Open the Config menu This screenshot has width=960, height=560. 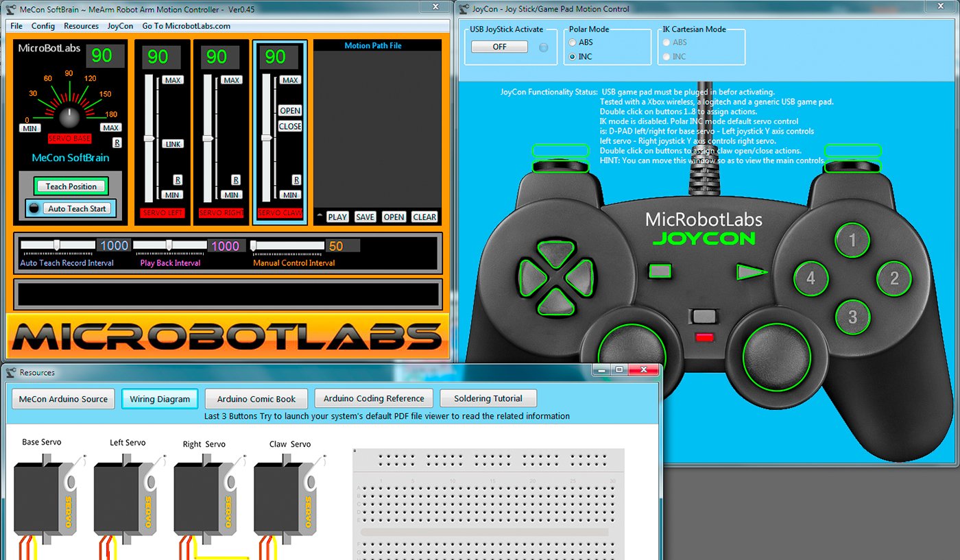click(43, 26)
